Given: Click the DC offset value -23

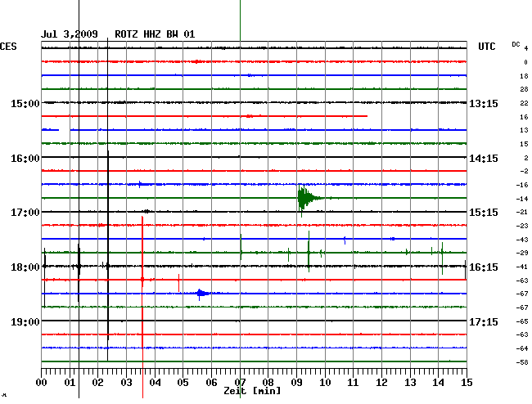Looking at the screenshot, I should click(522, 226).
